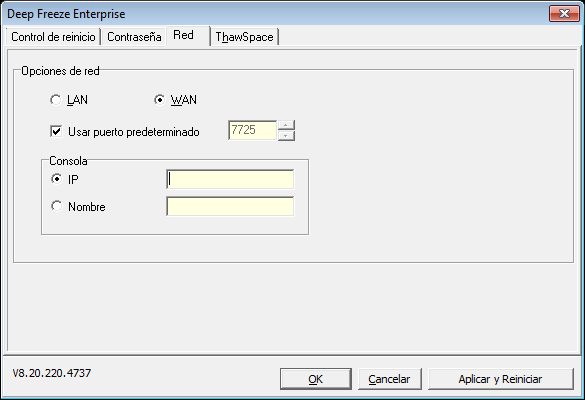585x400 pixels.
Task: Focus the console IP address field
Action: click(x=230, y=179)
